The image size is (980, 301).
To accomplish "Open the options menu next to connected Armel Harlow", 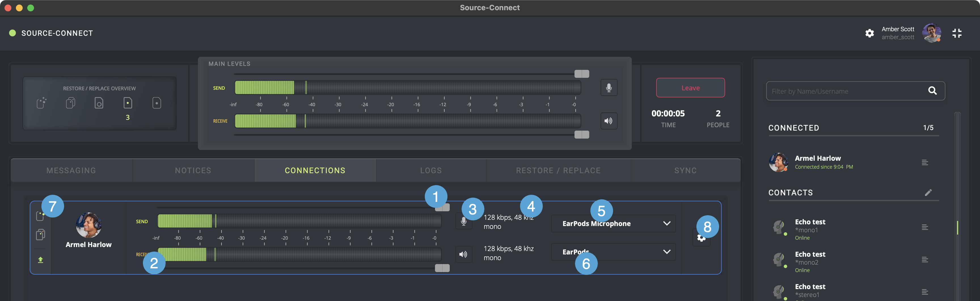I will tap(925, 163).
